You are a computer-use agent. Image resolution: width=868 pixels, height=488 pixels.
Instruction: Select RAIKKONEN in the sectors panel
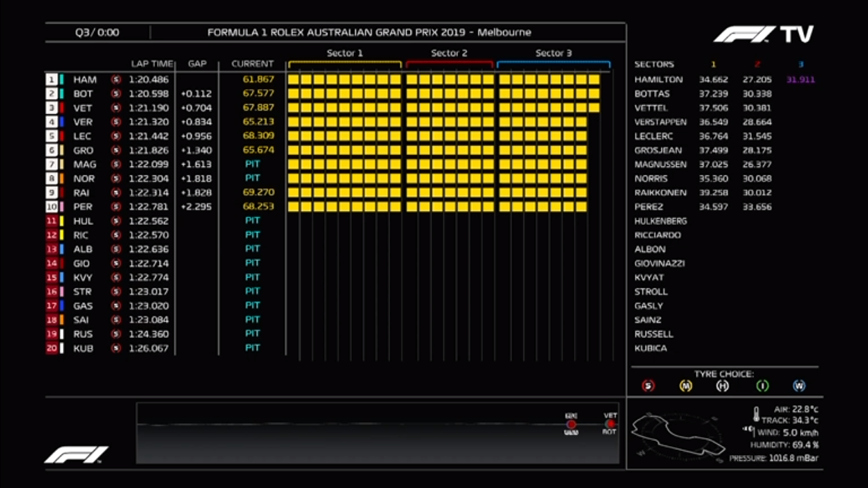pos(660,193)
